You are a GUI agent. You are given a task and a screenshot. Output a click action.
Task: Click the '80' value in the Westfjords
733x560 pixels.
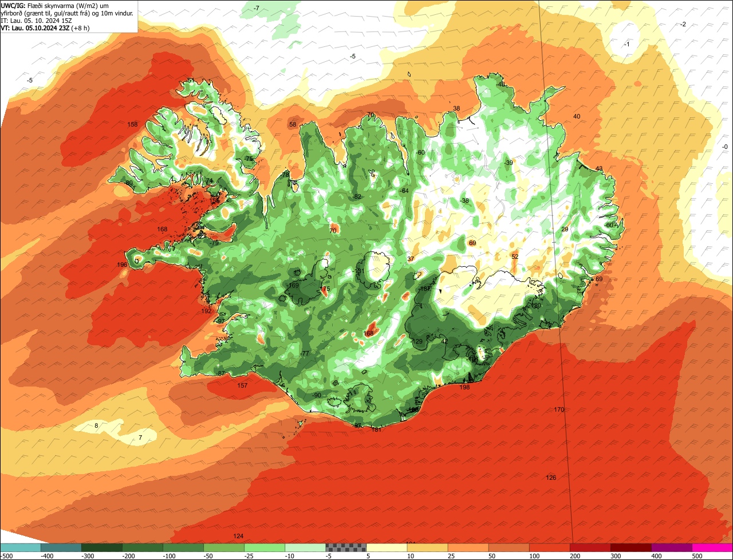click(129, 183)
